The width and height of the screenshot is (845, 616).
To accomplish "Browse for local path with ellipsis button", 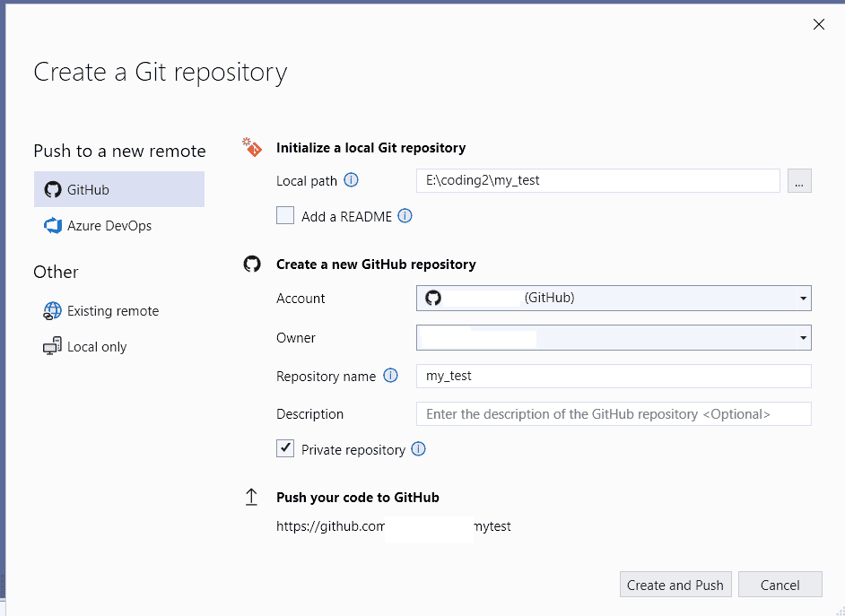I will point(799,181).
